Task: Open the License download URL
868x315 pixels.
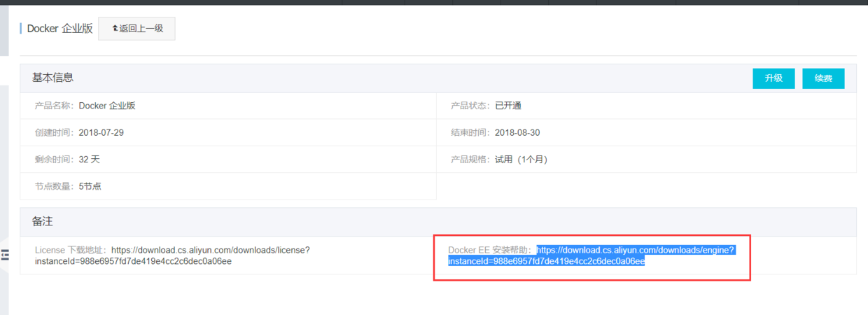Action: point(172,255)
